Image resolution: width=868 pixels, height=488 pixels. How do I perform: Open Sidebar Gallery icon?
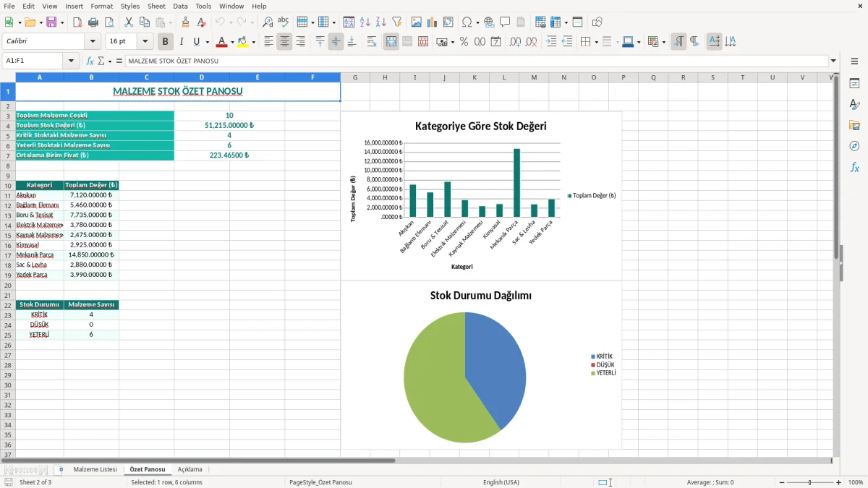854,126
